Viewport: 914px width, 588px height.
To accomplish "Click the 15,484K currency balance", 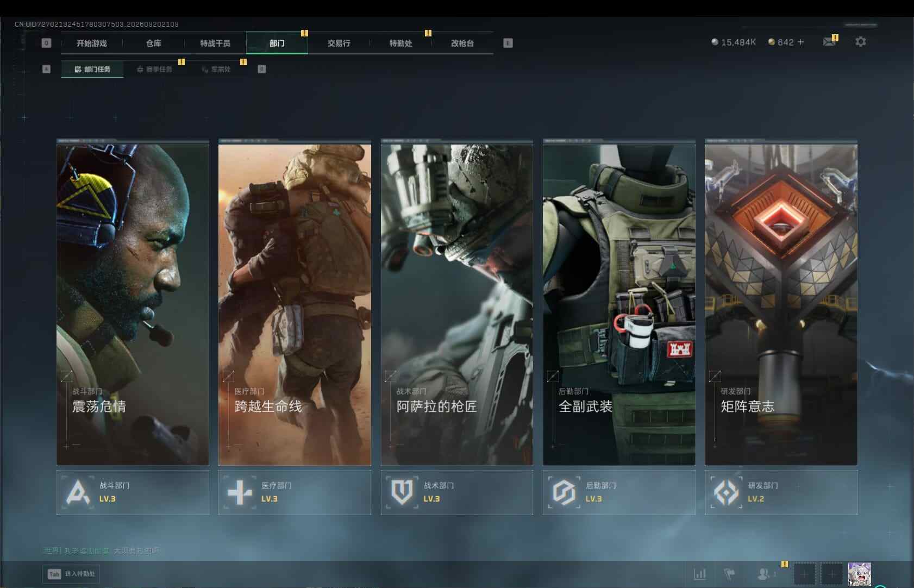I will 738,42.
